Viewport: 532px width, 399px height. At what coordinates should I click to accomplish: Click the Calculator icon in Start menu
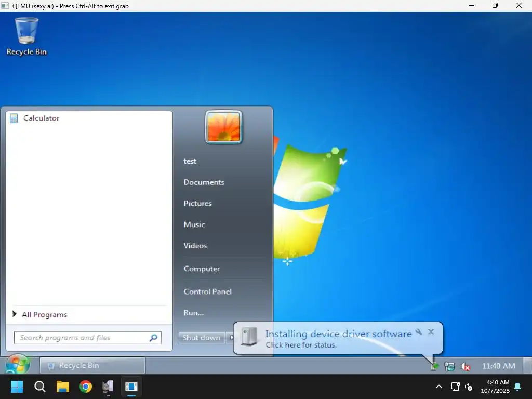click(14, 118)
